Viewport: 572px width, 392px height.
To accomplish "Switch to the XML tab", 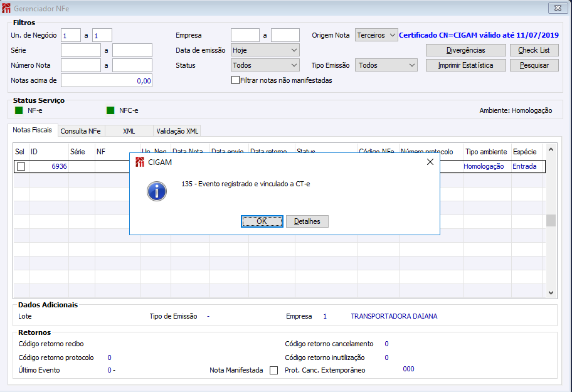I will [129, 131].
